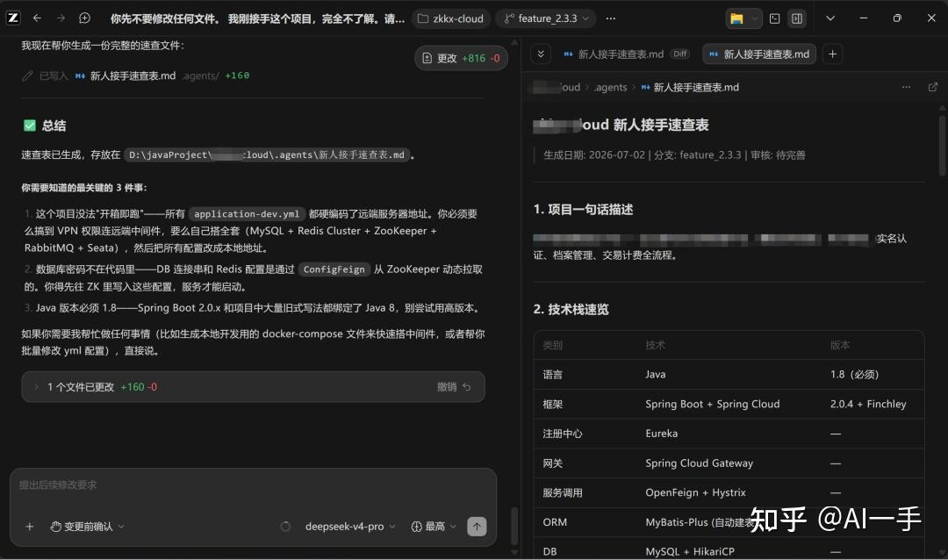Viewport: 948px width, 560px height.
Task: Add a new tab with plus button
Action: [x=832, y=54]
